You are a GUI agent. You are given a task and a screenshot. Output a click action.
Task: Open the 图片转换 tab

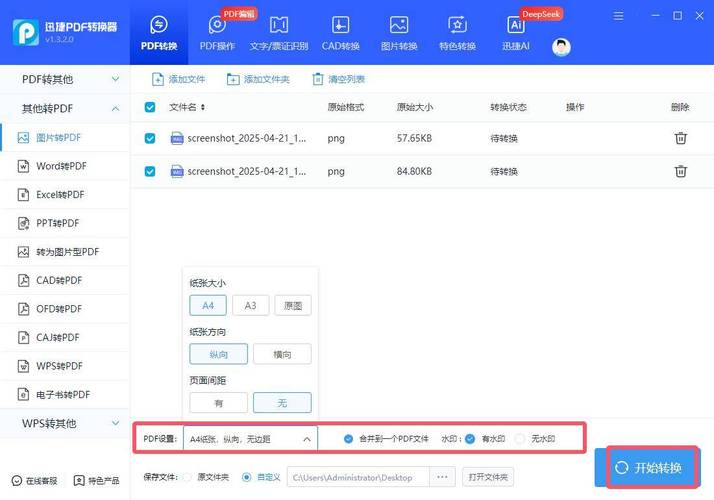[x=399, y=33]
